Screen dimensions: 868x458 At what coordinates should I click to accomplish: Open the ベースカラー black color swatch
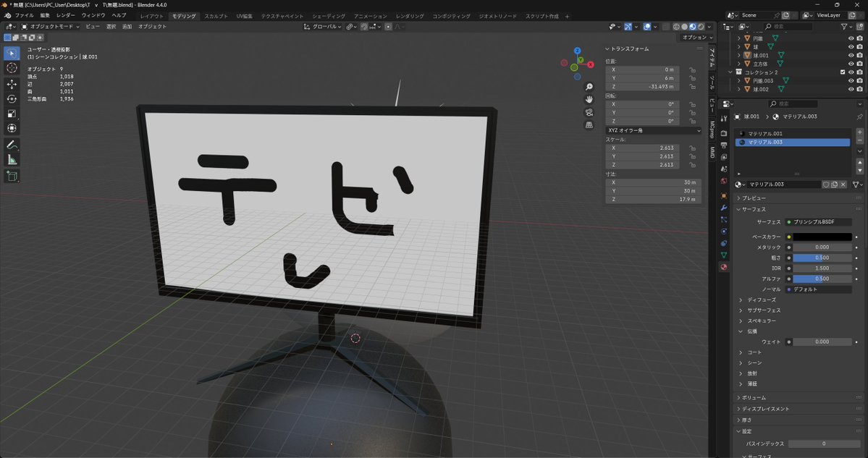click(822, 237)
